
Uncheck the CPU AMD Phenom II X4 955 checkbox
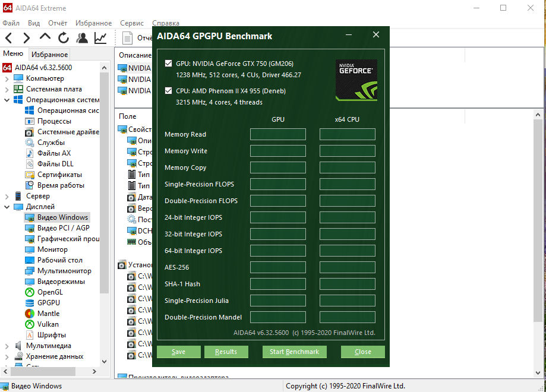pyautogui.click(x=168, y=91)
